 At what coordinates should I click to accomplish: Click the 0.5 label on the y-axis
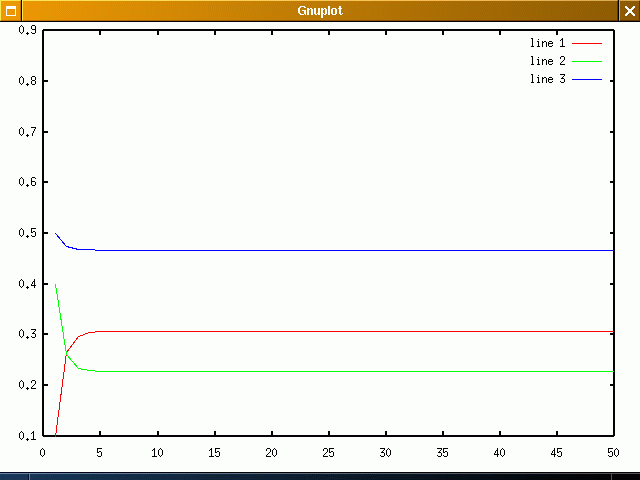pos(29,234)
